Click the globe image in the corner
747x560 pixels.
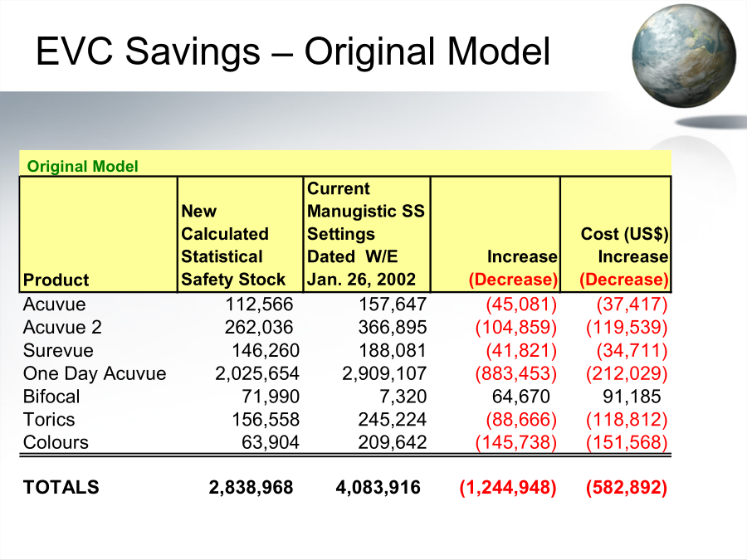(684, 56)
